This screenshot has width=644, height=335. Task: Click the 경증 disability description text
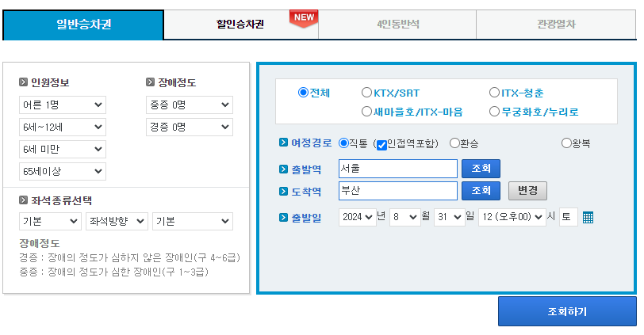(130, 258)
